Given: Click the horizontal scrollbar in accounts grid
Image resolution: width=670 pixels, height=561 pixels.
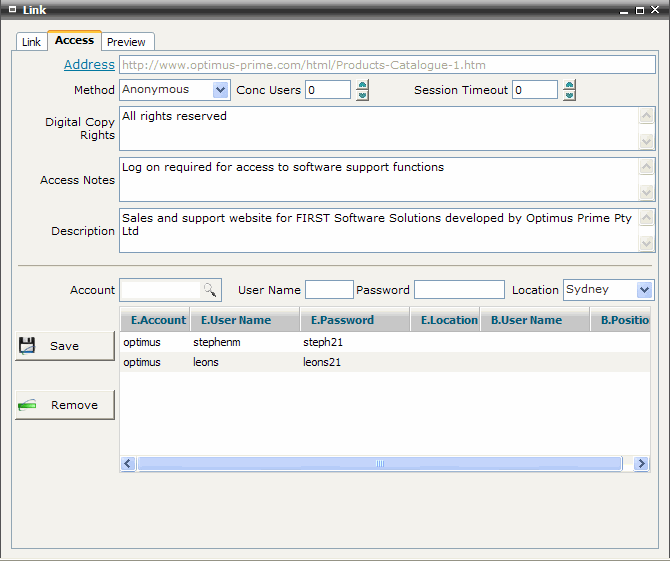Looking at the screenshot, I should [x=379, y=464].
